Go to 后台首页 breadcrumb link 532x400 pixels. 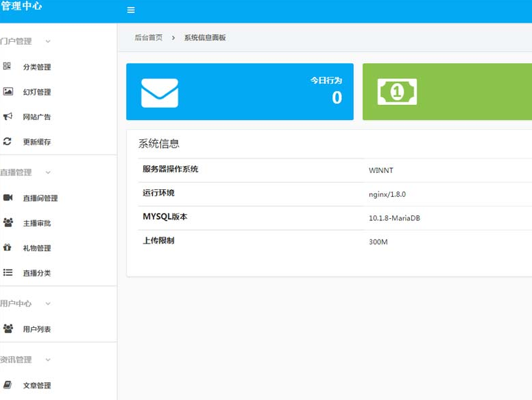click(149, 38)
